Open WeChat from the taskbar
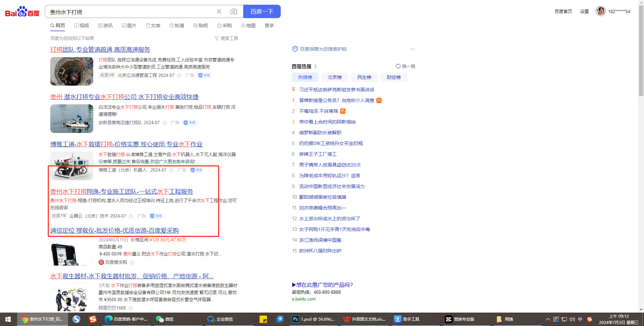The width and height of the screenshot is (644, 326). (165, 319)
